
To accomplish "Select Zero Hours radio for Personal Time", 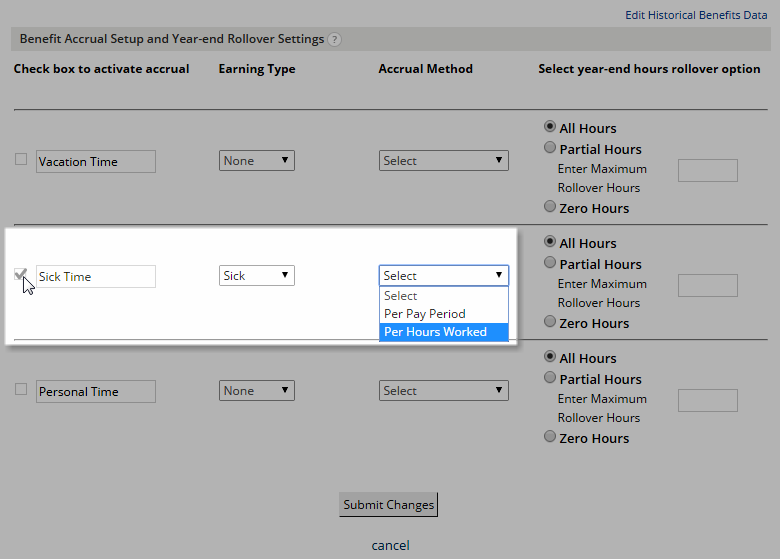I will 550,436.
